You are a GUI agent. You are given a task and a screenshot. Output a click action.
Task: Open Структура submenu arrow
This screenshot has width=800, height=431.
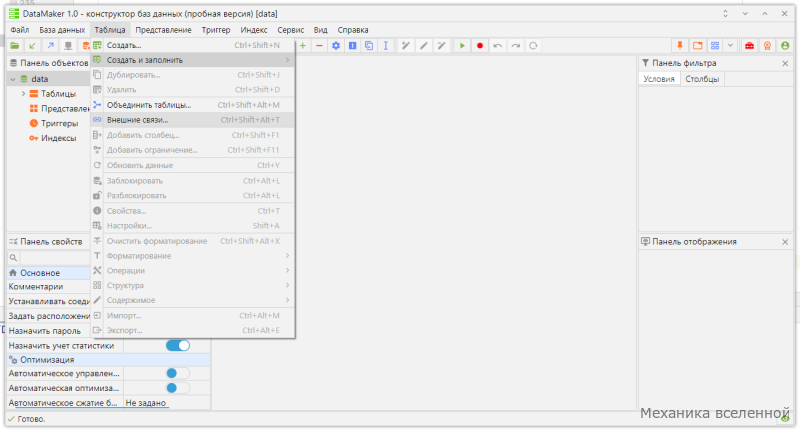click(x=287, y=285)
